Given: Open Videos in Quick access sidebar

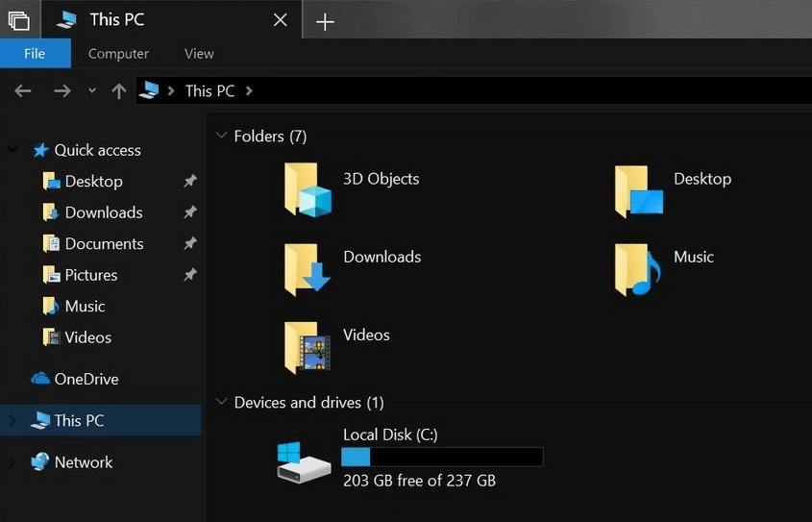Looking at the screenshot, I should (x=77, y=337).
